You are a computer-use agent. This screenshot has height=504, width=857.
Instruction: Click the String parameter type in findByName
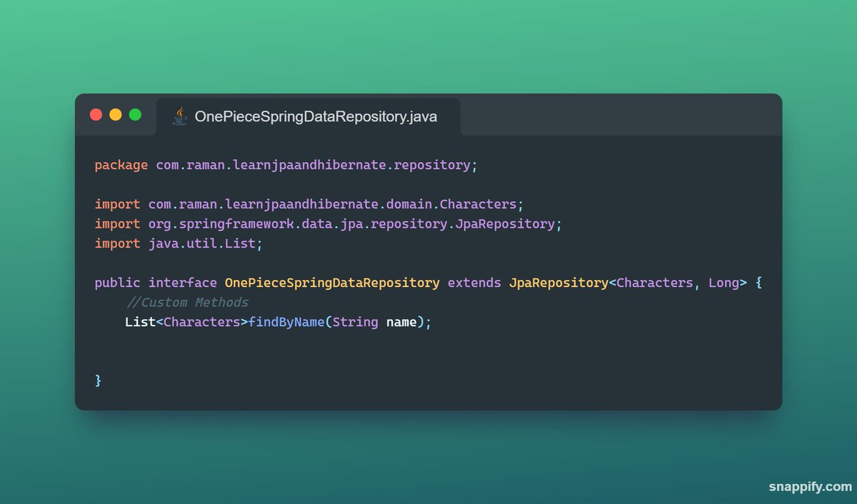pyautogui.click(x=357, y=322)
